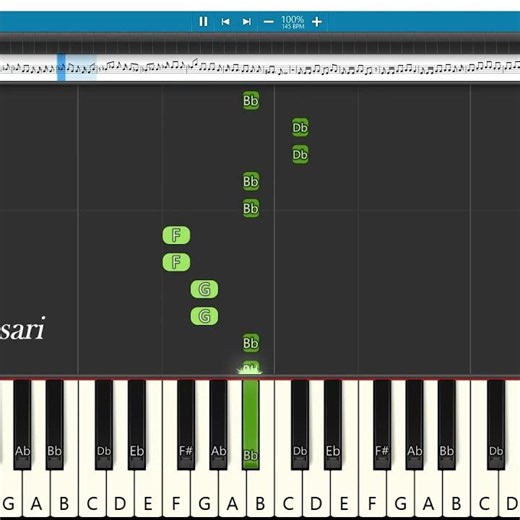
Task: Increase playback speed with plus button
Action: [x=317, y=22]
